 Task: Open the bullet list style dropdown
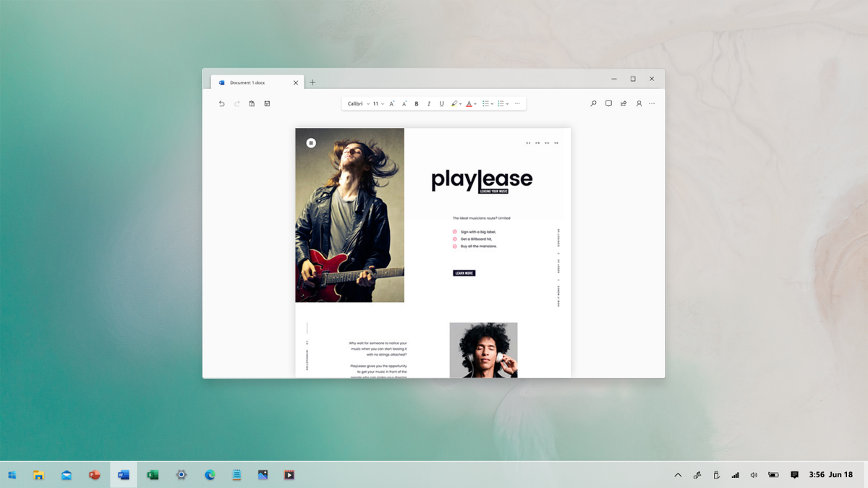493,104
